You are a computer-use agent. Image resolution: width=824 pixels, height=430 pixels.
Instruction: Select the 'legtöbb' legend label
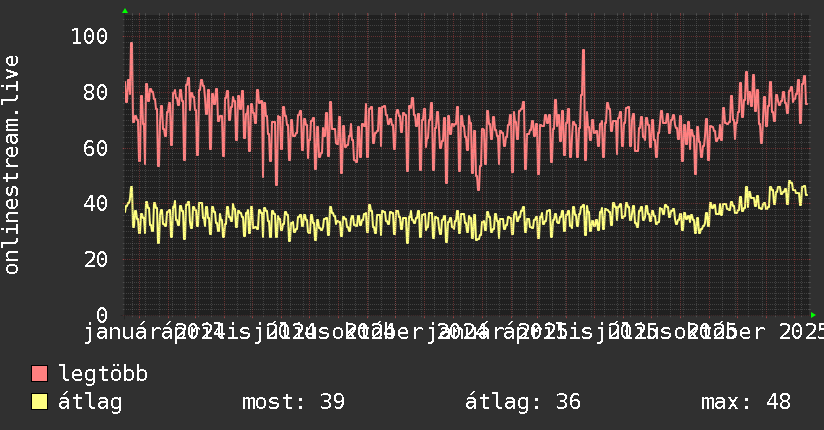[x=103, y=373]
